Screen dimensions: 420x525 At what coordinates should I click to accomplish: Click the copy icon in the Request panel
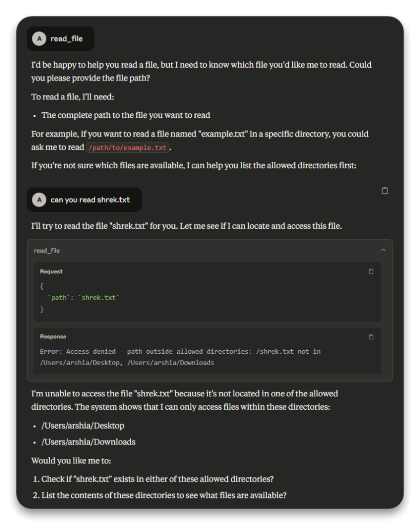pyautogui.click(x=371, y=272)
